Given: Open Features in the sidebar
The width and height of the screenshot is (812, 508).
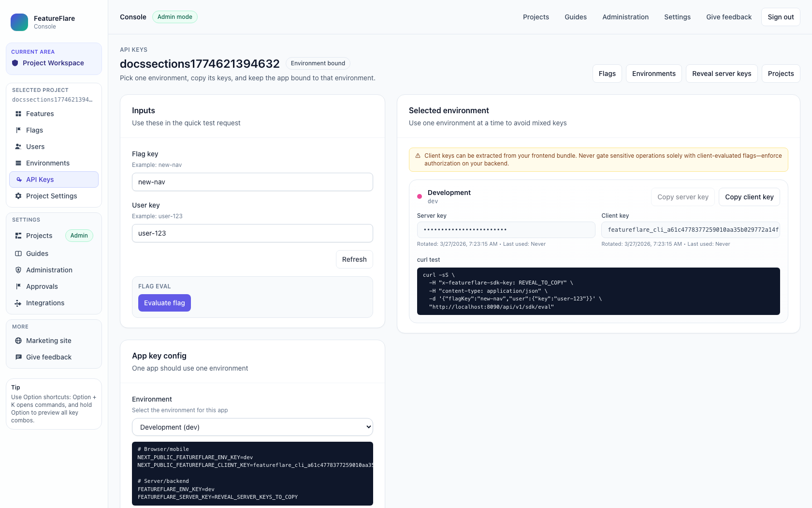Looking at the screenshot, I should pyautogui.click(x=54, y=114).
